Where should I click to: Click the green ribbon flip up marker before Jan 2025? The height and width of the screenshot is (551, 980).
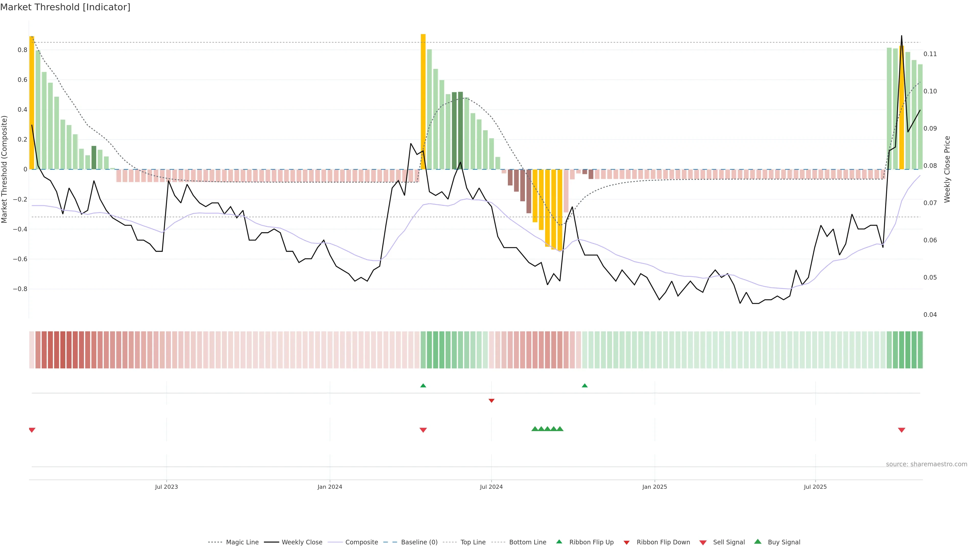coord(585,386)
